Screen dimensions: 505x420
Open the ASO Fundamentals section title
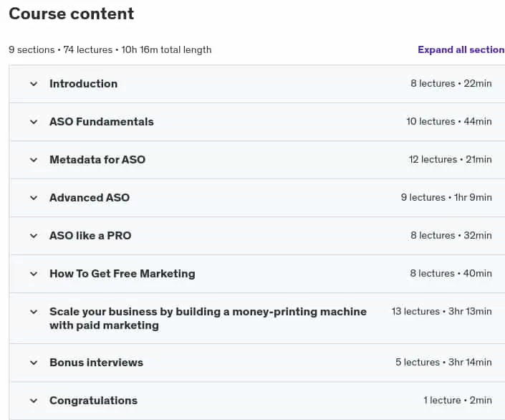(x=102, y=122)
